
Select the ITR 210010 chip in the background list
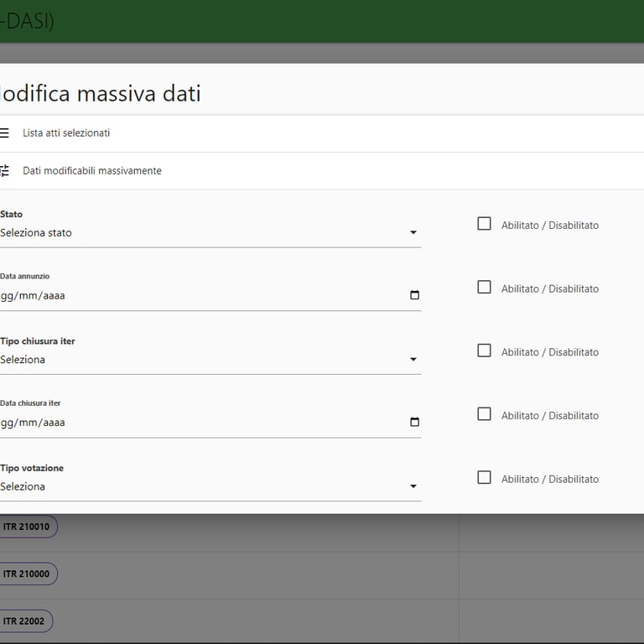coord(28,527)
